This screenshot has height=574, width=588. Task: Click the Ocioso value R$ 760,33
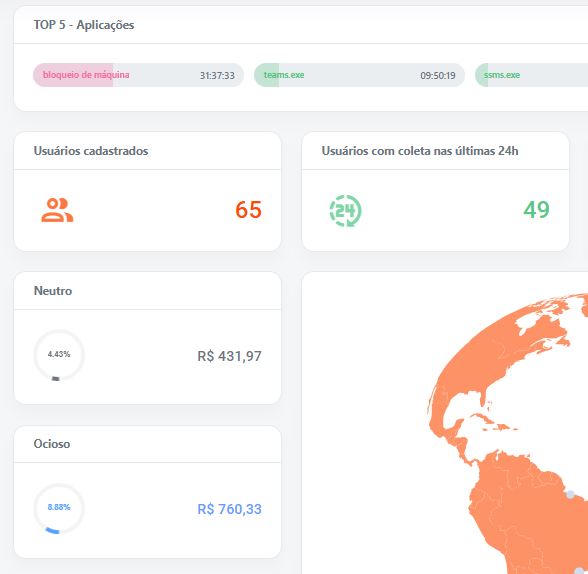(x=230, y=509)
